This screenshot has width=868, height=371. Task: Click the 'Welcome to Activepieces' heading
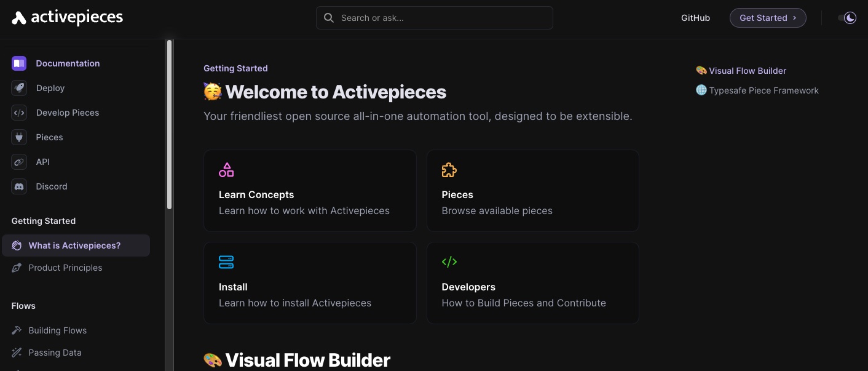pos(336,92)
